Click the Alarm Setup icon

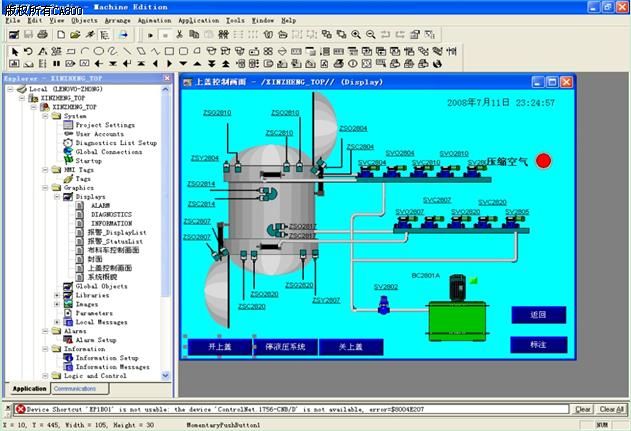(68, 340)
